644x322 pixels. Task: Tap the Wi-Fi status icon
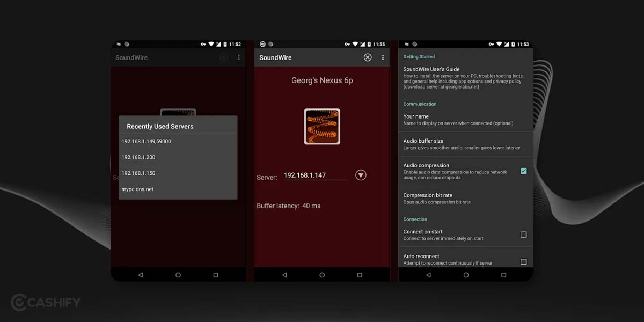pos(355,44)
